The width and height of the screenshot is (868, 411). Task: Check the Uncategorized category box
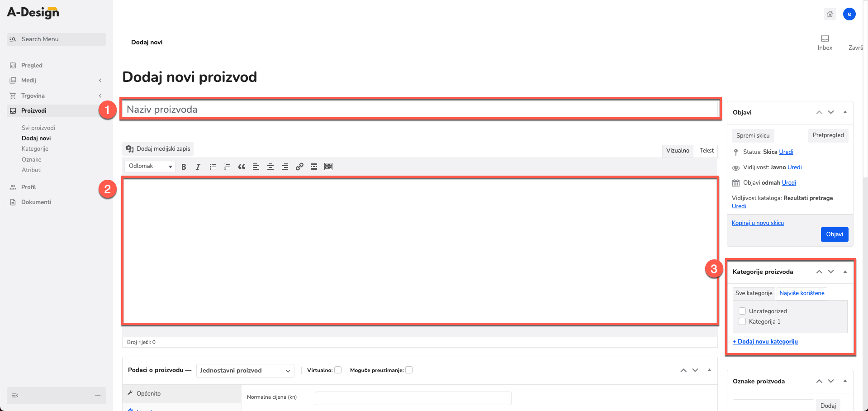[x=742, y=311]
